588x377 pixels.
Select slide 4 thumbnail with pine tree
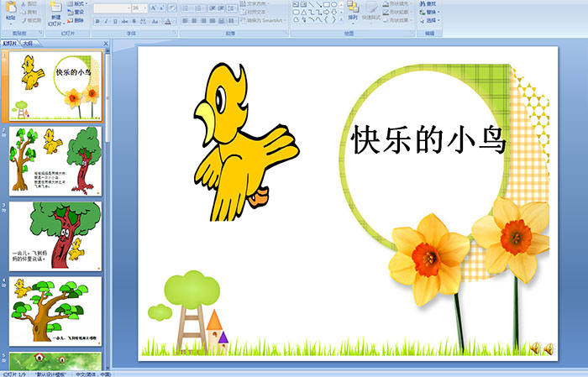(x=55, y=312)
